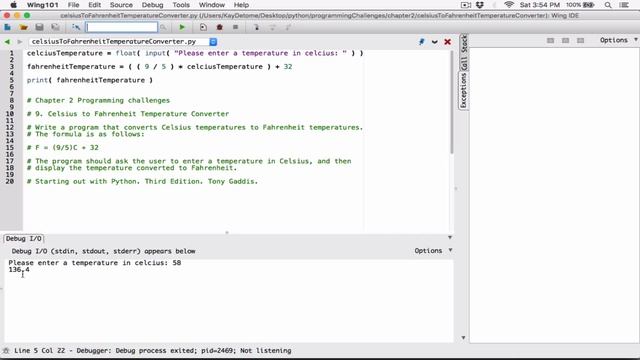Click the restart debug icon
This screenshot has width=640, height=360.
click(x=203, y=27)
